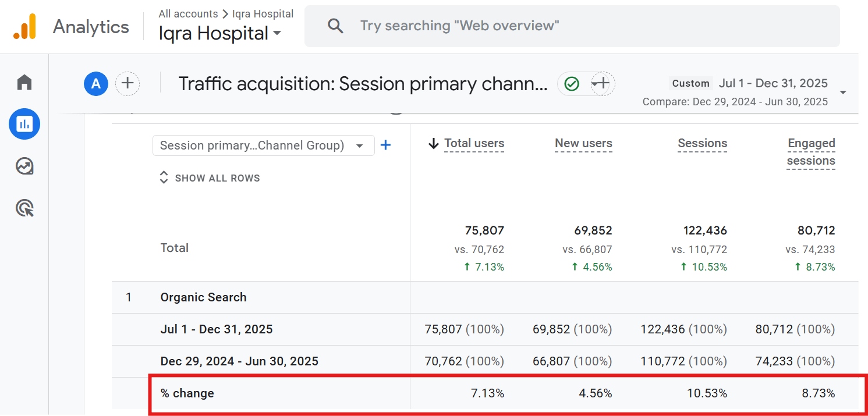The image size is (868, 416).
Task: Click the Traffic acquisition report title
Action: (363, 84)
